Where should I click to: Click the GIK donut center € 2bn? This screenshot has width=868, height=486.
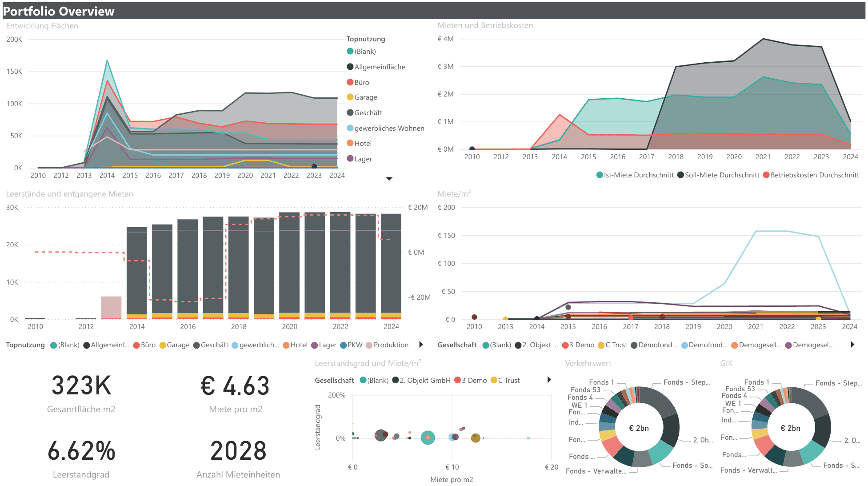790,428
